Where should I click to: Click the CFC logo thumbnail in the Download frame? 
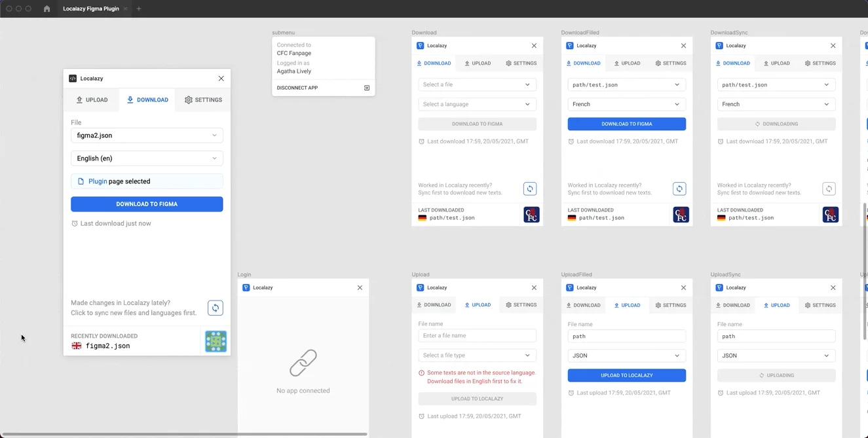coord(531,214)
